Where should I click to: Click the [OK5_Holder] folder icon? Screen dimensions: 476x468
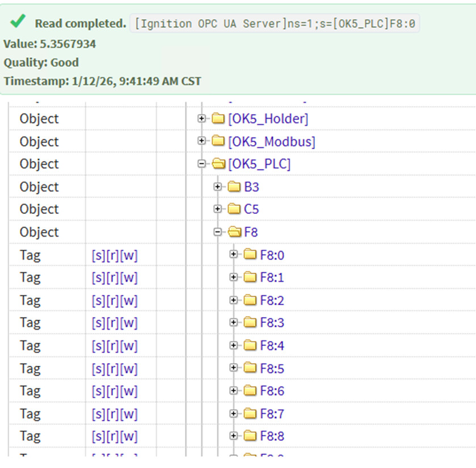pyautogui.click(x=218, y=119)
